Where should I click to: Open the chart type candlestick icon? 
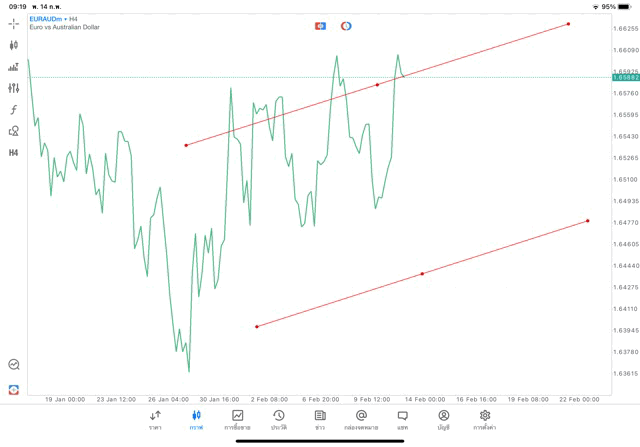click(x=14, y=45)
